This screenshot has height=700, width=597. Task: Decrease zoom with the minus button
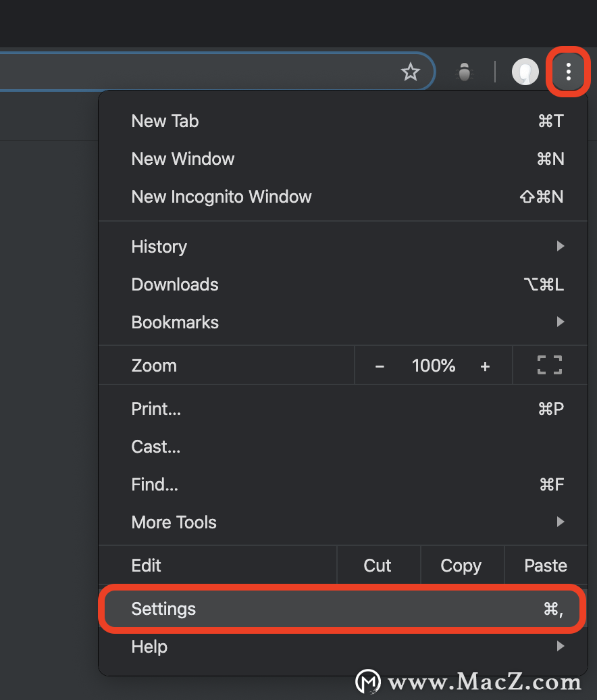(x=380, y=366)
